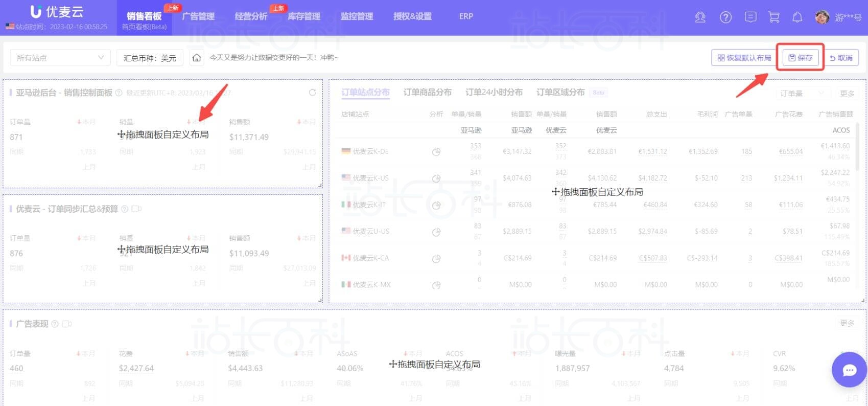Click exposure value 1,887,957
The image size is (868, 406).
pyautogui.click(x=572, y=368)
